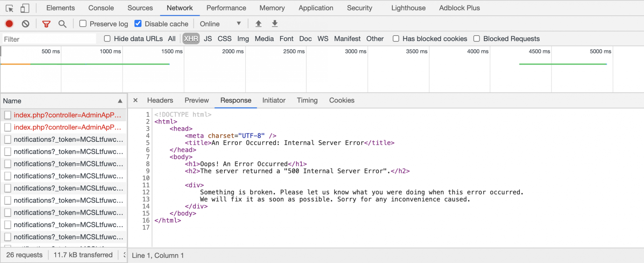The image size is (644, 263).
Task: Open the Online throttling dropdown
Action: click(220, 24)
